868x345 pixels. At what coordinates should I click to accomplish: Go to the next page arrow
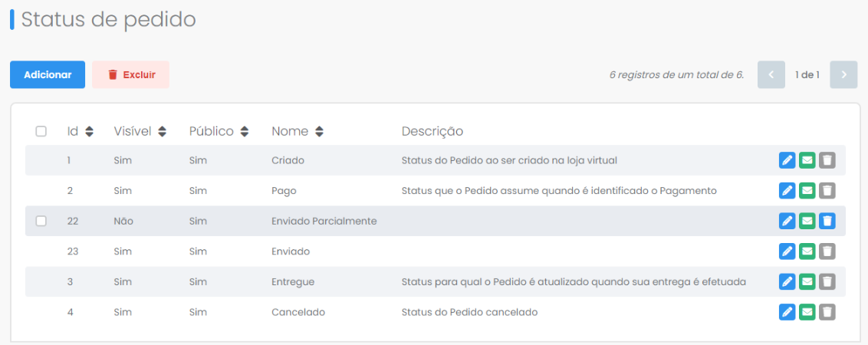(x=843, y=75)
